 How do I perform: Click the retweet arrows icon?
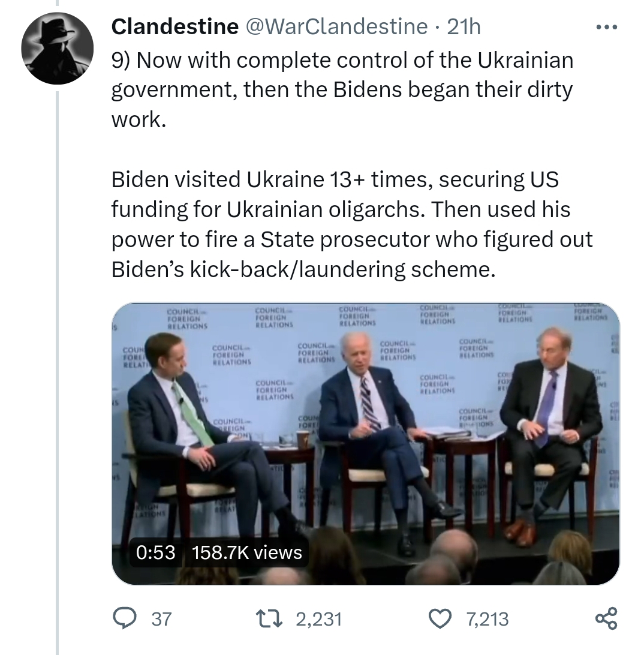pos(269,618)
